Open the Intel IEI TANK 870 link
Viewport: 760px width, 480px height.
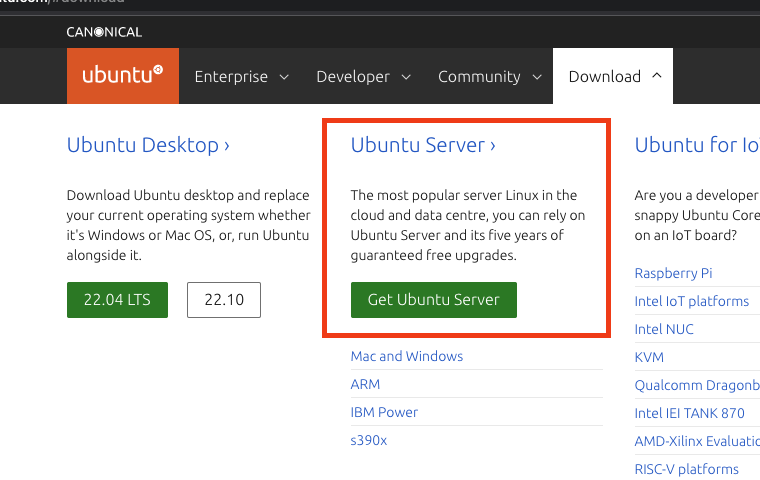[x=689, y=413]
